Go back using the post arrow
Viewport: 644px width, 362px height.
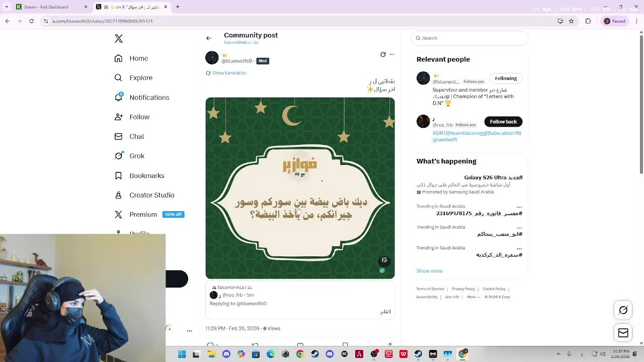209,38
